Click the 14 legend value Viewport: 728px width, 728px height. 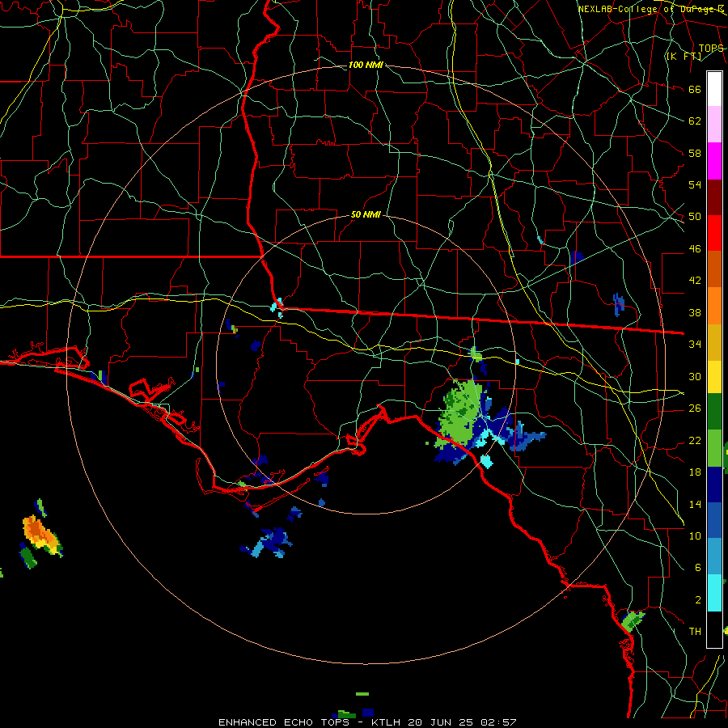point(695,504)
